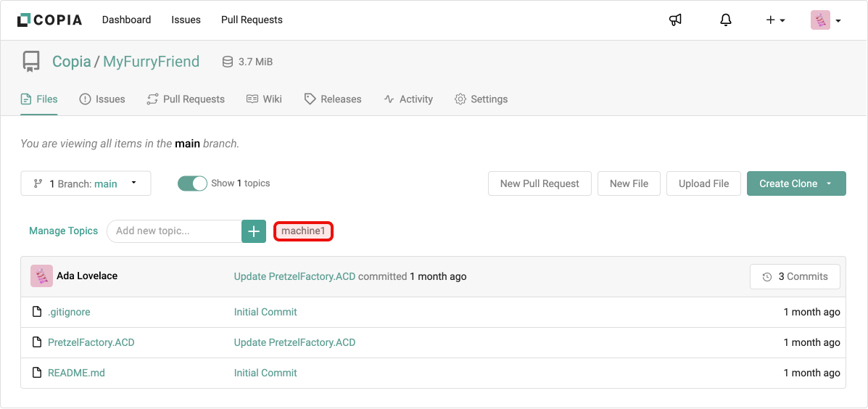Screen dimensions: 868x409
Task: Open the 3 Commits history button
Action: 795,276
